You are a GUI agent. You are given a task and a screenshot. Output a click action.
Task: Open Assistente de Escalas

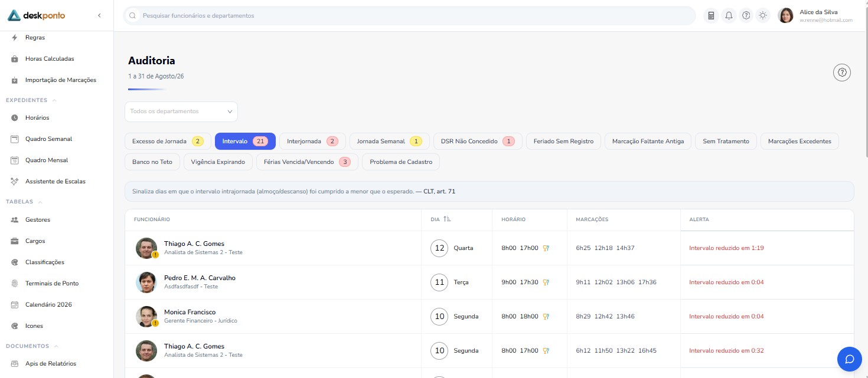pos(57,182)
